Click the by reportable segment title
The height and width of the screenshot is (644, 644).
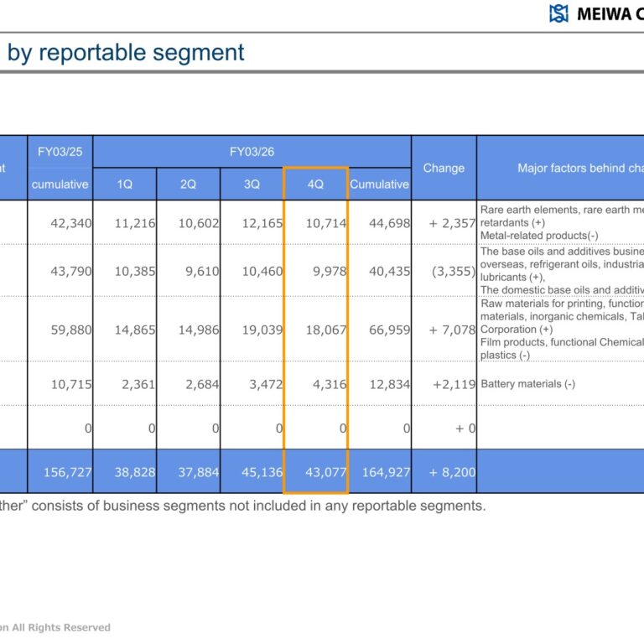pyautogui.click(x=126, y=53)
